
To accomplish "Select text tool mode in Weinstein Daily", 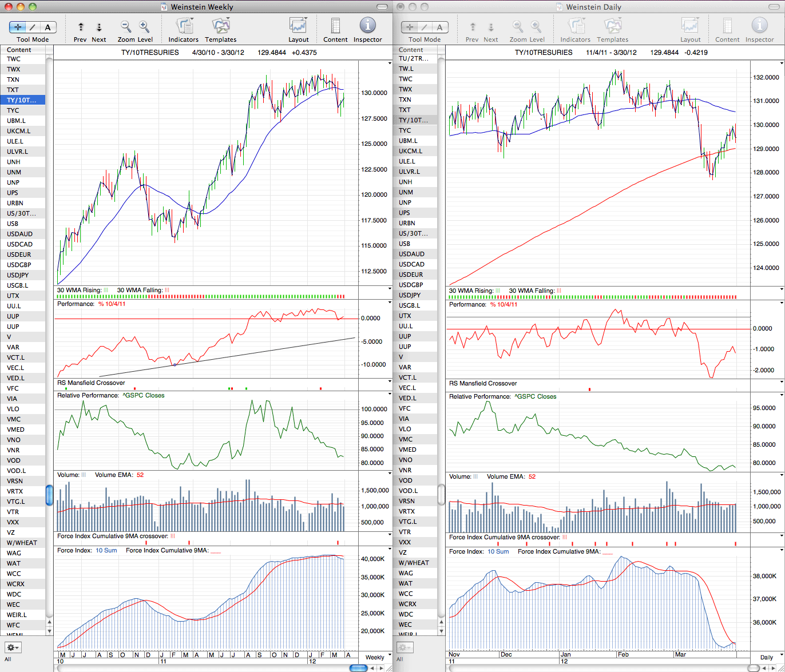I will pyautogui.click(x=439, y=27).
